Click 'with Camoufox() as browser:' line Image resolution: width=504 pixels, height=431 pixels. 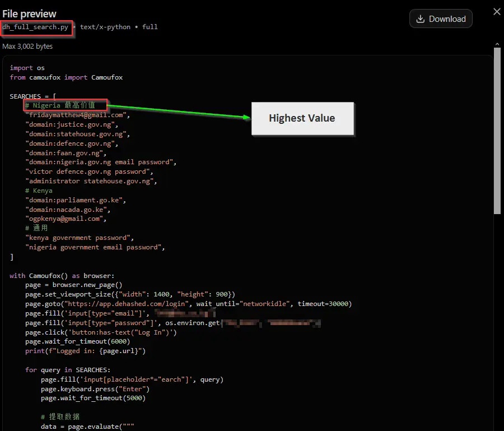pyautogui.click(x=62, y=276)
